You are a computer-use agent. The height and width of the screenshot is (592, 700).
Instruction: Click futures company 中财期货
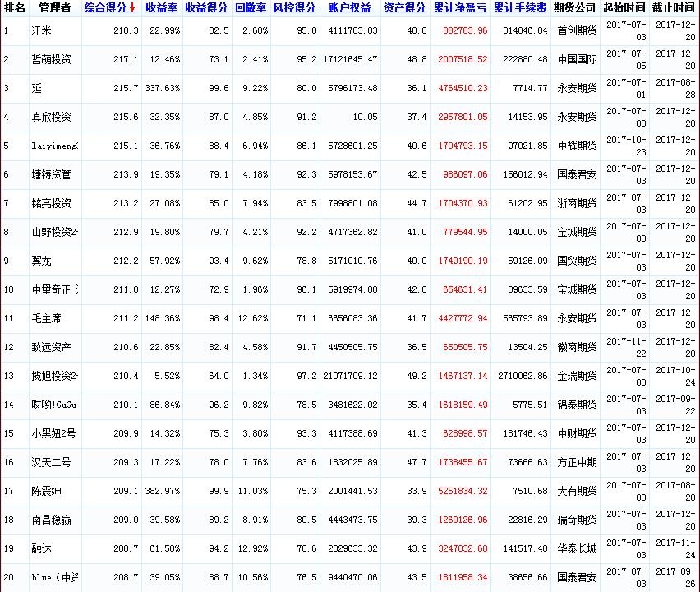[x=577, y=433]
